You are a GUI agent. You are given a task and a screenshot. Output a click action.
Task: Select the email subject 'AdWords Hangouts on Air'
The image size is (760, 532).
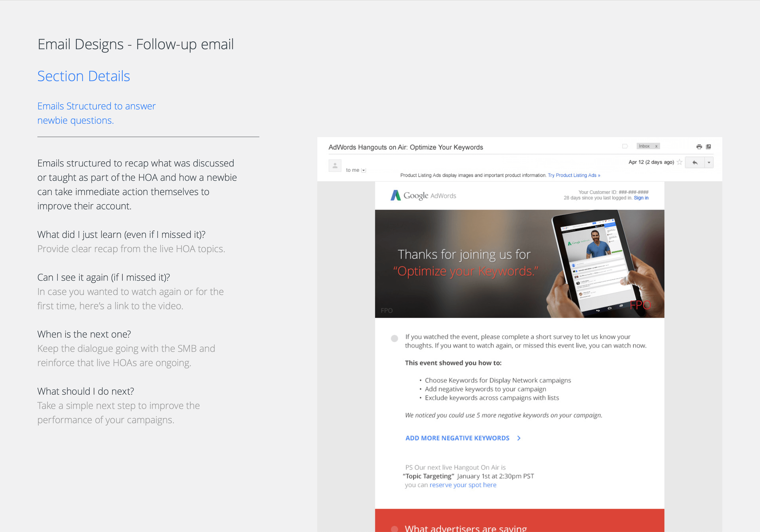[406, 147]
